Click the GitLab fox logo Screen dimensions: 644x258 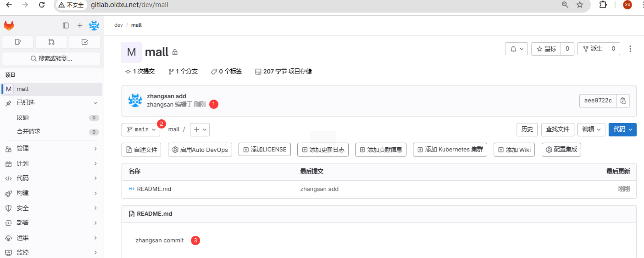click(x=9, y=25)
